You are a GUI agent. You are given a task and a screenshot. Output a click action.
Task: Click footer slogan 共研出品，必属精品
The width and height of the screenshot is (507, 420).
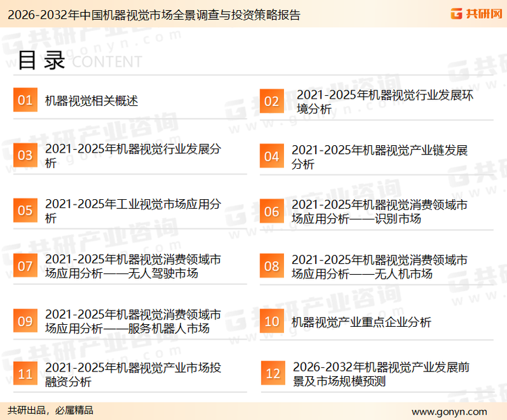pyautogui.click(x=51, y=411)
